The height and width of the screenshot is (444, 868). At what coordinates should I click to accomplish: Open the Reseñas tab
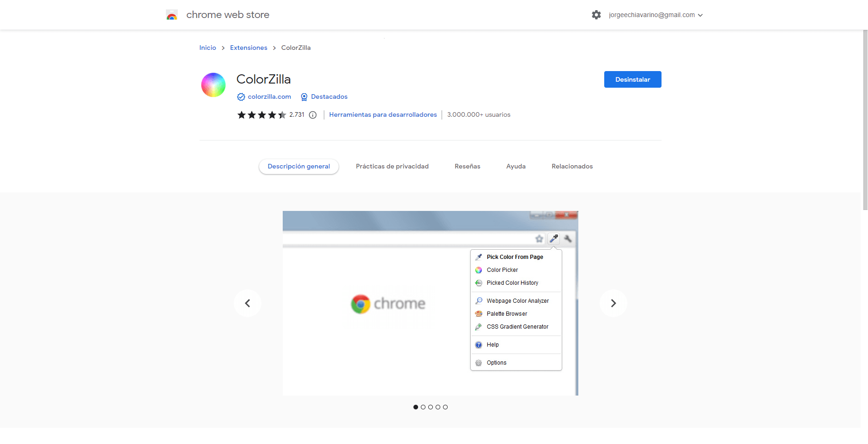pyautogui.click(x=467, y=167)
